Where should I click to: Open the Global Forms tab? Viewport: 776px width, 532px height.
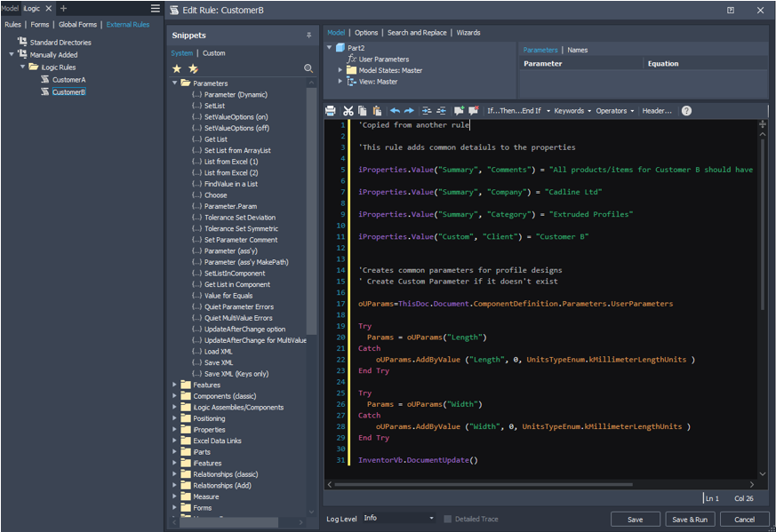pos(77,24)
